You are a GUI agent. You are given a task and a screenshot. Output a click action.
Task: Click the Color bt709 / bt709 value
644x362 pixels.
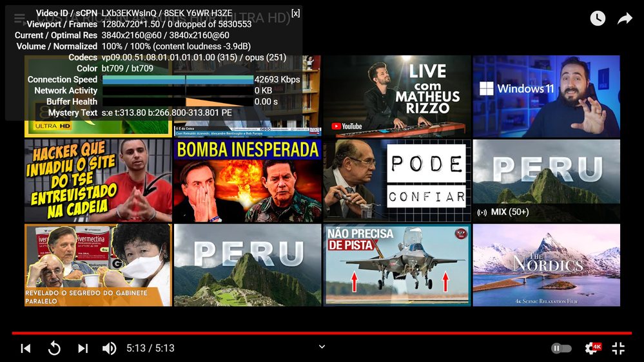128,68
